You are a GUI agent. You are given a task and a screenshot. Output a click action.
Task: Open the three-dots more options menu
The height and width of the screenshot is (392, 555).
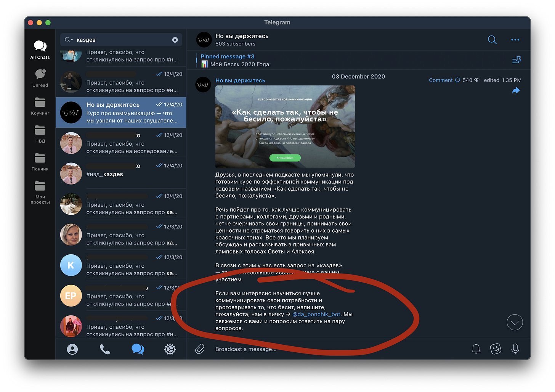pyautogui.click(x=515, y=40)
